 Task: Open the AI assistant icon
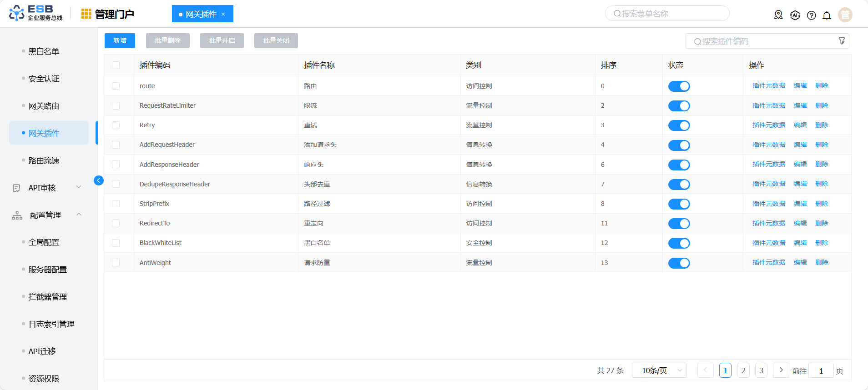[795, 15]
